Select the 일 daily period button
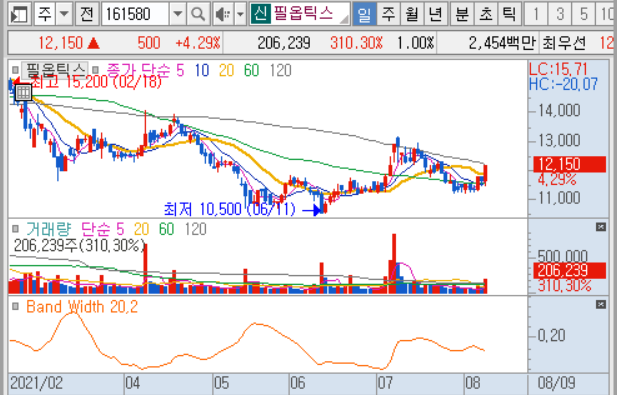 click(364, 14)
